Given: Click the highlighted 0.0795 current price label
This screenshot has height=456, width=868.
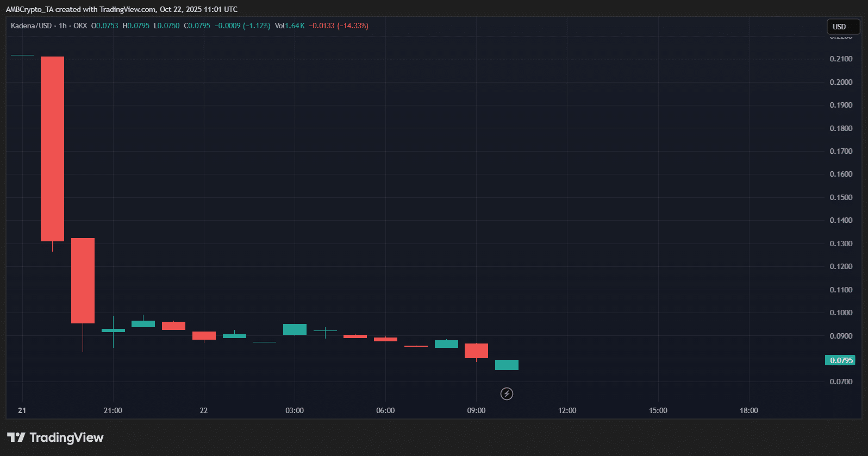Looking at the screenshot, I should pyautogui.click(x=840, y=360).
